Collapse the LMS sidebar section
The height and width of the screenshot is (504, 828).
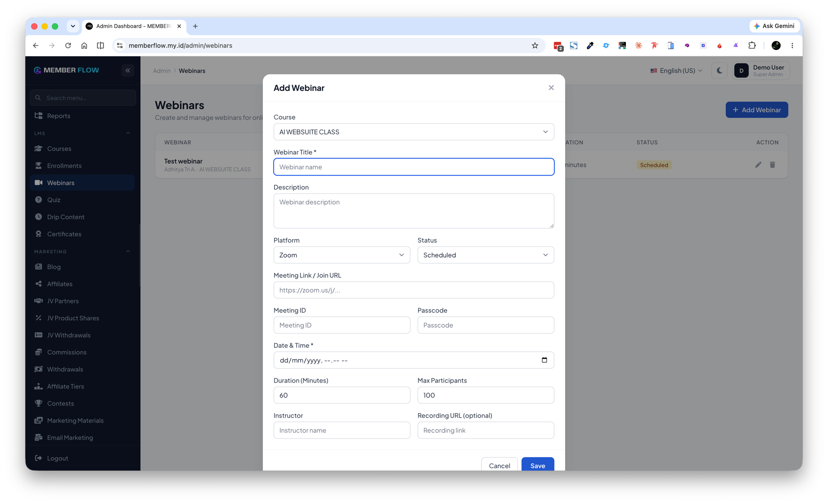coord(128,134)
